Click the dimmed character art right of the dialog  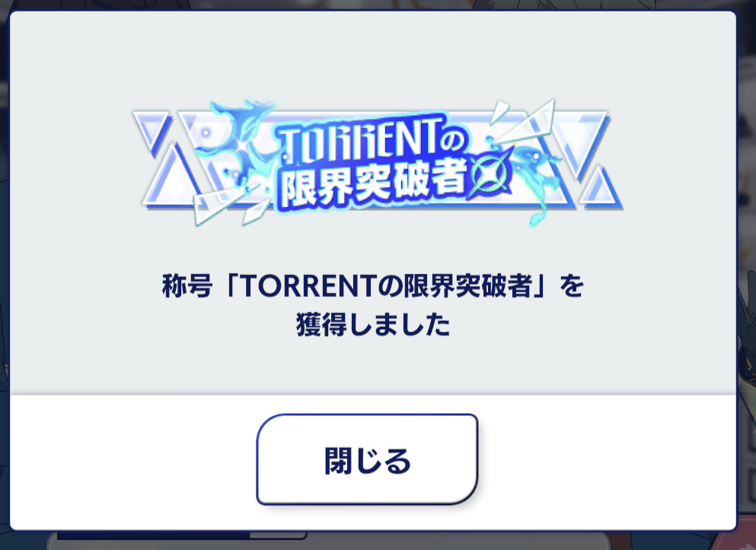coord(746,337)
